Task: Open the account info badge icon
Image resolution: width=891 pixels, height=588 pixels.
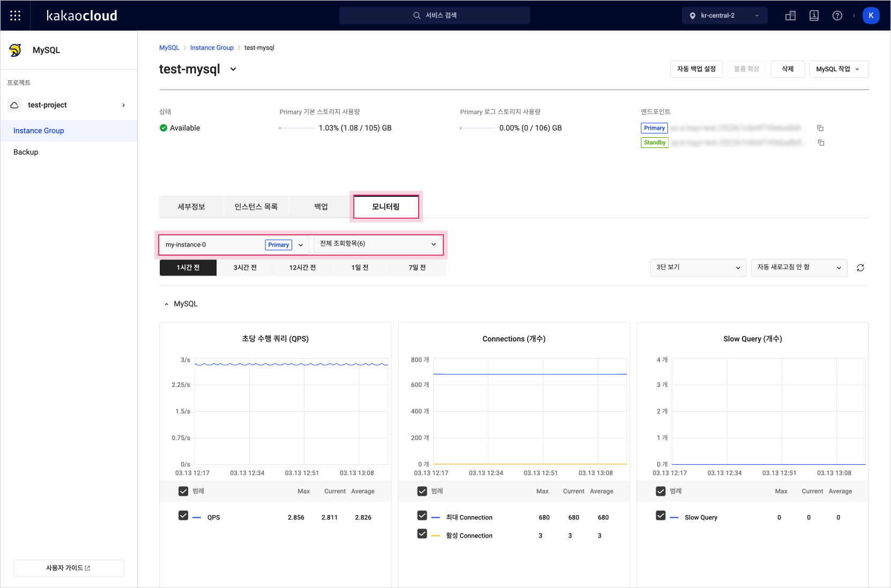Action: tap(814, 16)
